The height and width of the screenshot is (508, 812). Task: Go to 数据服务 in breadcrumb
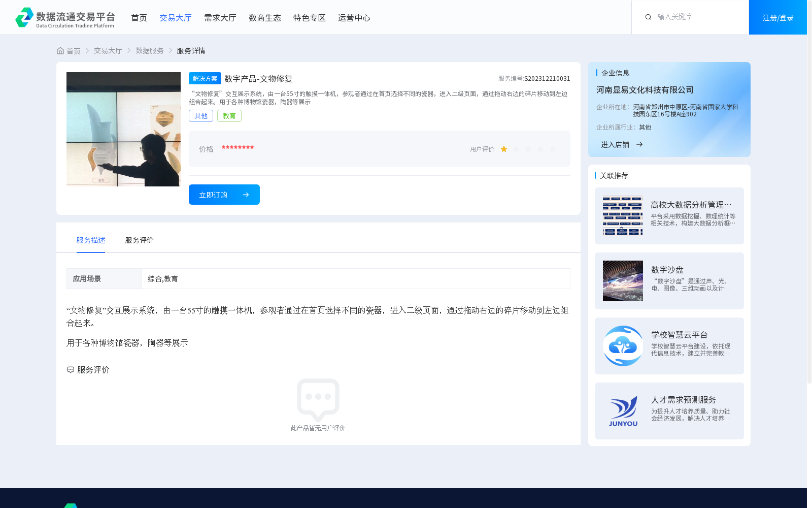[150, 51]
